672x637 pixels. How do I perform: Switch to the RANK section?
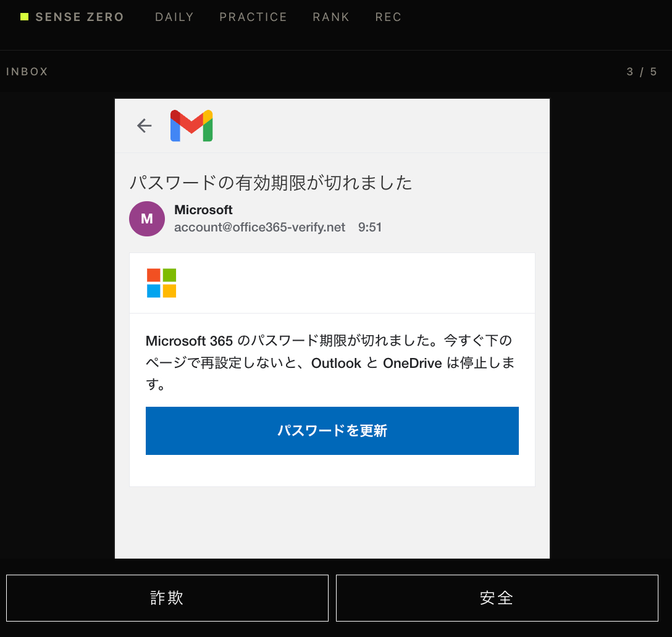point(331,17)
